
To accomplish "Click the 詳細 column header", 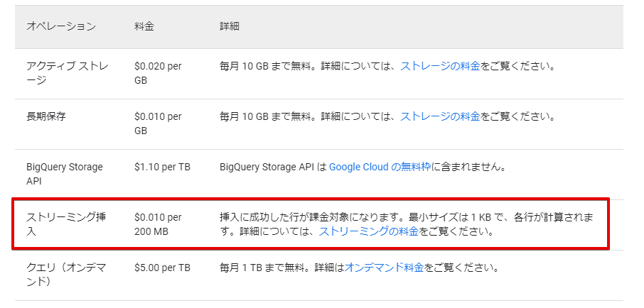I will click(230, 26).
